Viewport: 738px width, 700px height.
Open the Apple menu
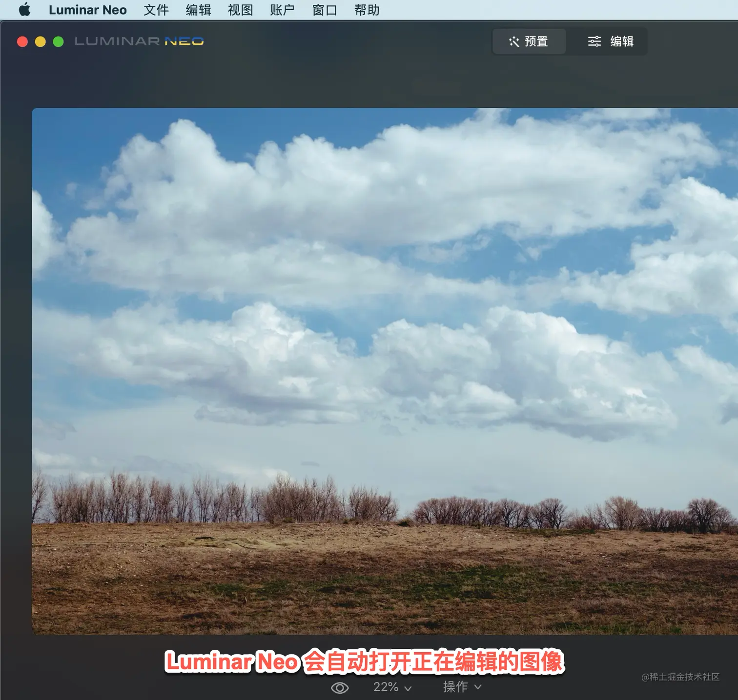click(24, 10)
